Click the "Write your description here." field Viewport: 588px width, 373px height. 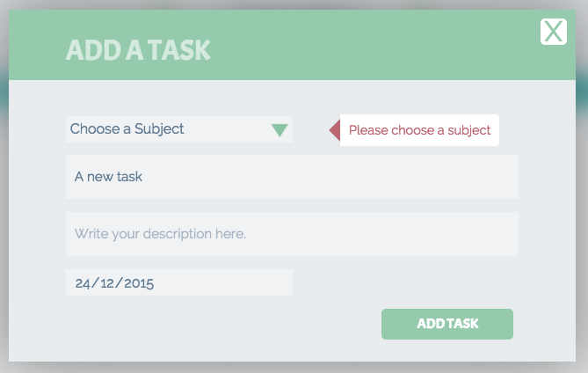[x=292, y=234]
